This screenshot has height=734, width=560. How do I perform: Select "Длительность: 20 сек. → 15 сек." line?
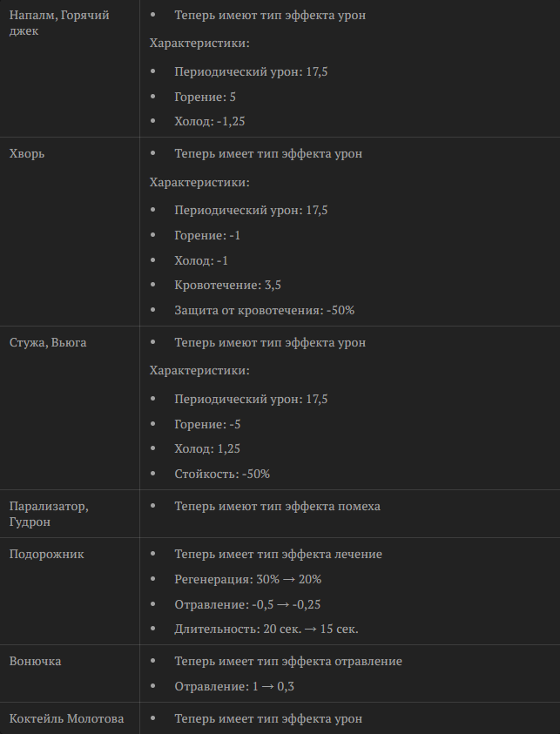[267, 630]
